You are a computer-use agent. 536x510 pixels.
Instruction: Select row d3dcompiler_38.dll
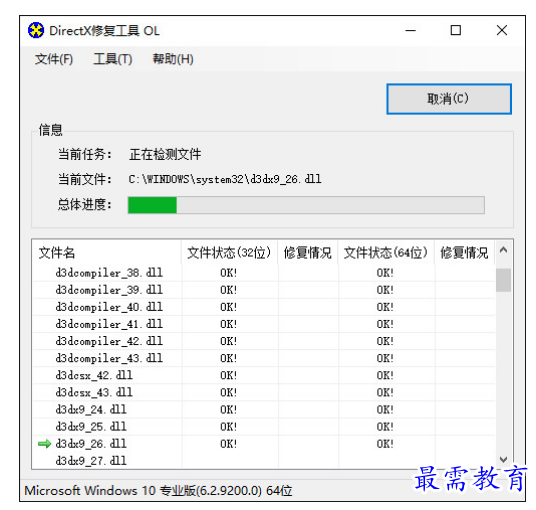click(x=264, y=273)
